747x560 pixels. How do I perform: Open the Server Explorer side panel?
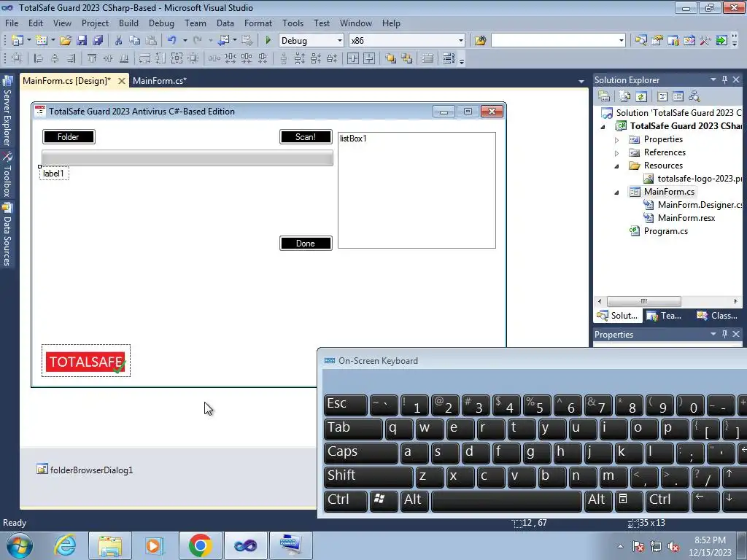7,112
